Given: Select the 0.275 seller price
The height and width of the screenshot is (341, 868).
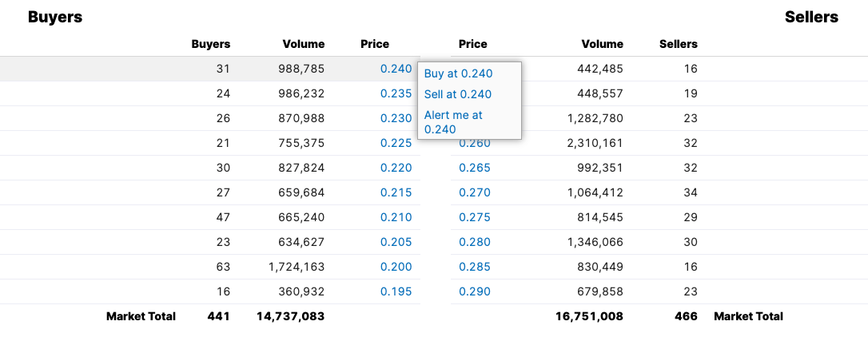Looking at the screenshot, I should coord(474,217).
